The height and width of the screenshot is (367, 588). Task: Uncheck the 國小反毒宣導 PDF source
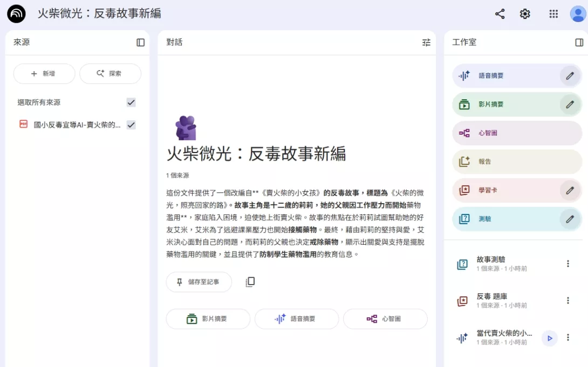(131, 125)
